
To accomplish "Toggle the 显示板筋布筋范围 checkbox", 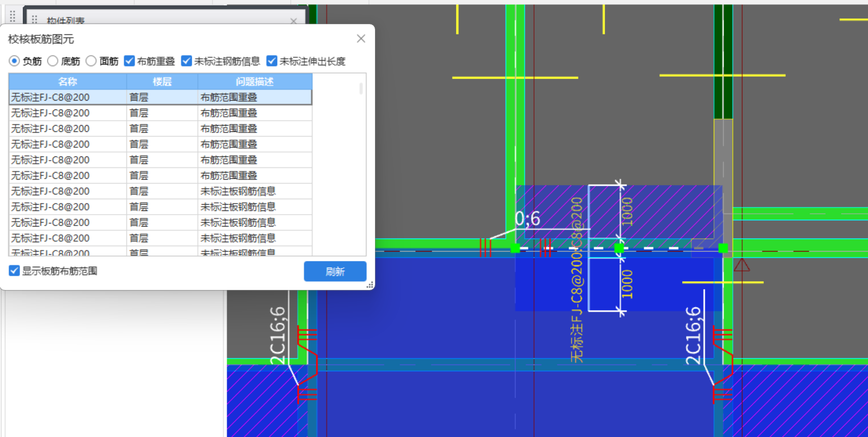I will [x=14, y=271].
